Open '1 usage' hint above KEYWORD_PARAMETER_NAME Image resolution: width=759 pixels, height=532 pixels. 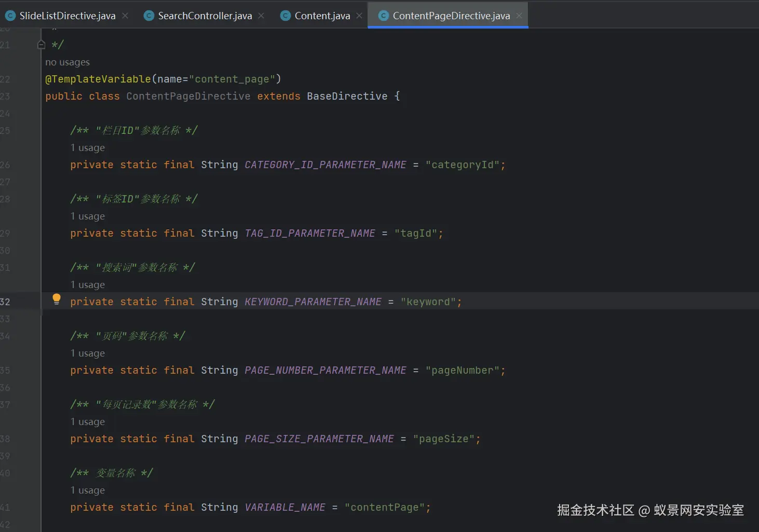pos(88,285)
